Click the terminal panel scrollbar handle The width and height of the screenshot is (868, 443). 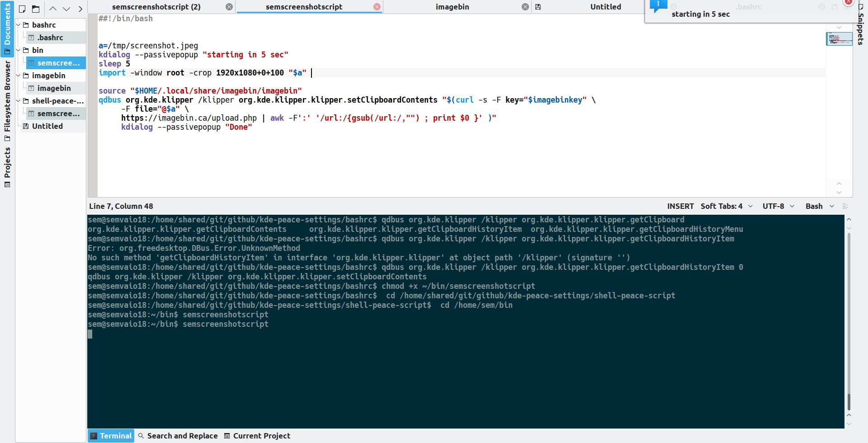click(x=849, y=401)
